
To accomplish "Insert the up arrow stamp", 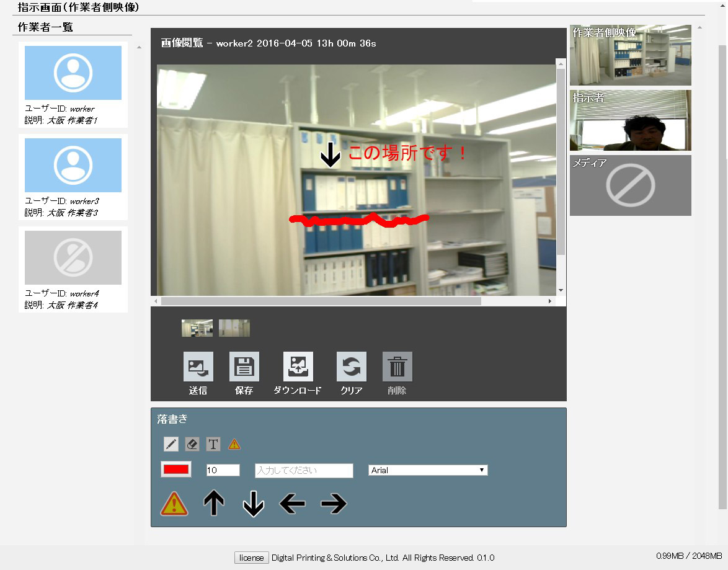I will pos(214,504).
